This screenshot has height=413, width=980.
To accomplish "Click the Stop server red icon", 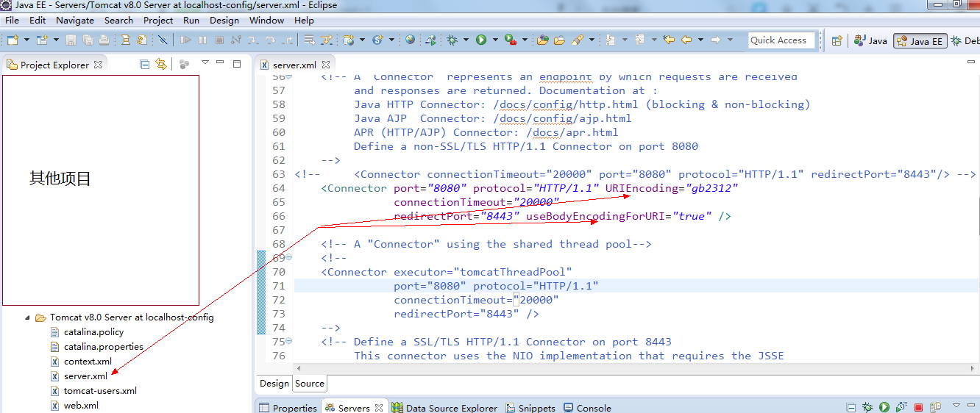I will [918, 407].
